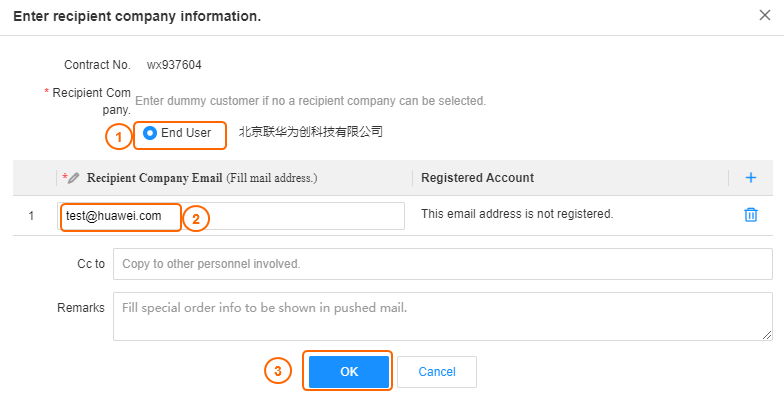The height and width of the screenshot is (402, 784).
Task: Click the orange step 1 circle marker
Action: click(x=118, y=136)
